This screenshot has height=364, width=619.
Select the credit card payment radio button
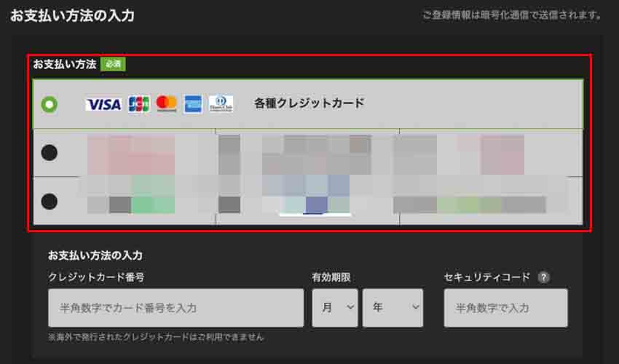click(50, 104)
